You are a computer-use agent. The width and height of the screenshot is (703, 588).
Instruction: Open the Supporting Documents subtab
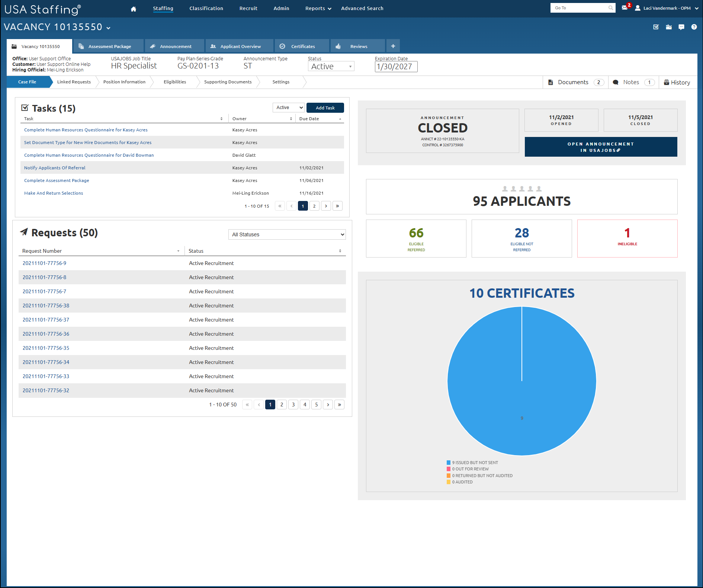tap(228, 82)
